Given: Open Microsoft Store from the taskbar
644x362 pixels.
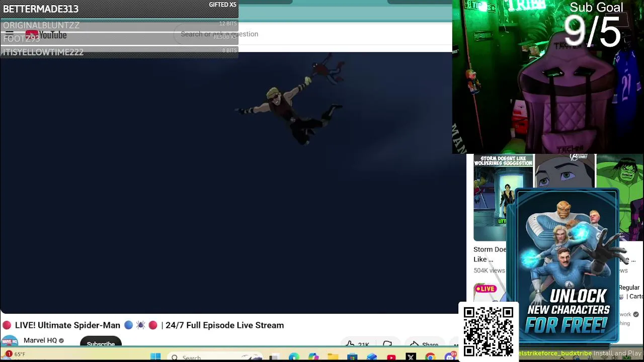Looking at the screenshot, I should coord(352,357).
